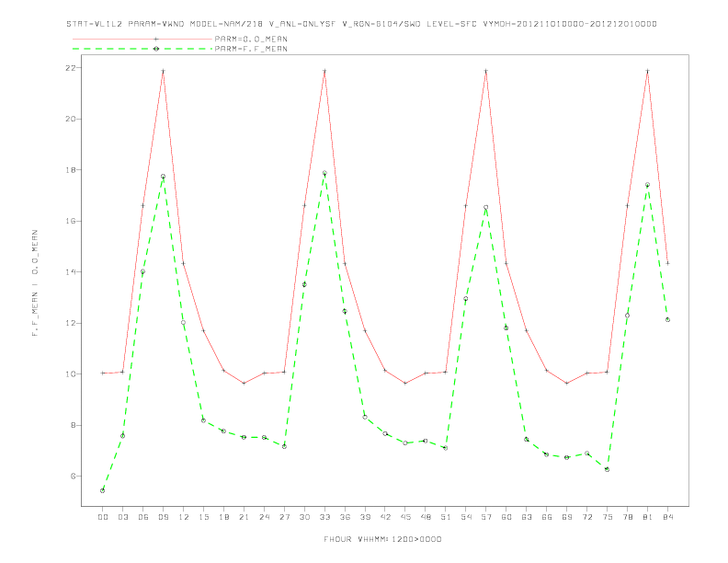Click the red line peak at hour 57
Image resolution: width=728 pixels, height=563 pixels.
(x=486, y=71)
